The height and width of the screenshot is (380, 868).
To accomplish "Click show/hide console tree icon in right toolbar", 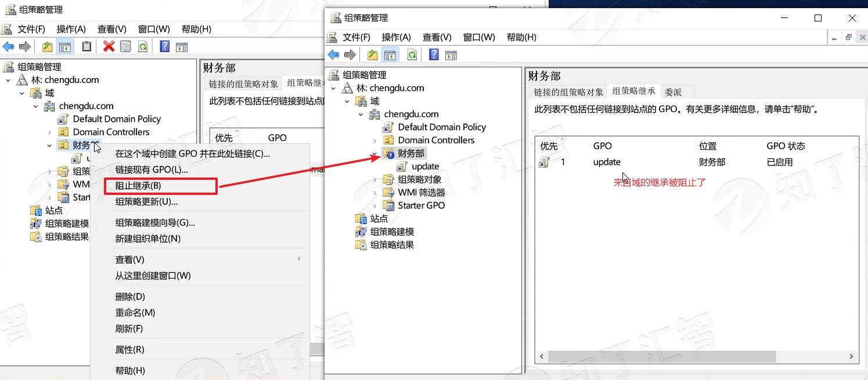I will [x=390, y=55].
